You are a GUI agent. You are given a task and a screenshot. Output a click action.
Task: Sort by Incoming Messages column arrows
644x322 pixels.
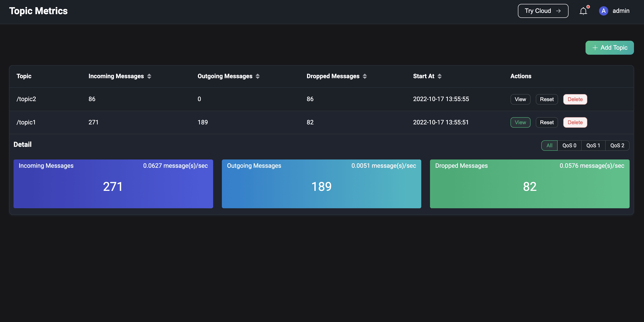pyautogui.click(x=149, y=76)
